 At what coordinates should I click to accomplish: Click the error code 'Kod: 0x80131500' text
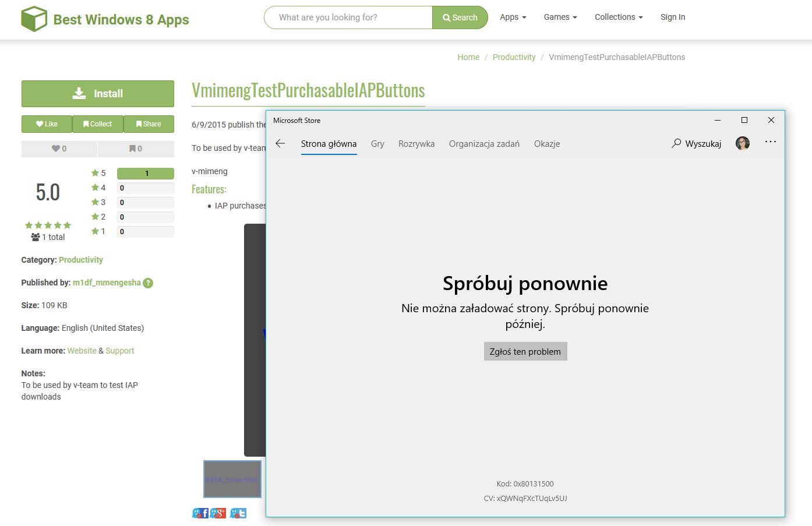pos(525,483)
